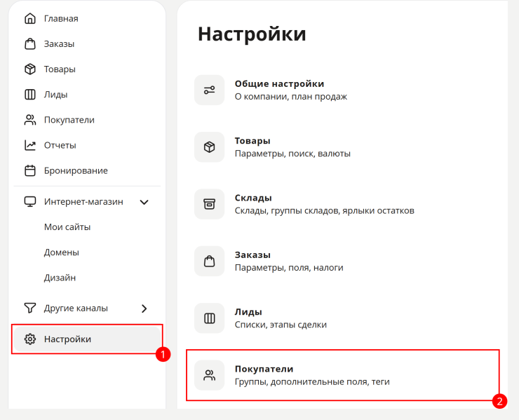Click the box icon tile for Товары settings
Image resolution: width=519 pixels, height=420 pixels.
pyautogui.click(x=209, y=147)
